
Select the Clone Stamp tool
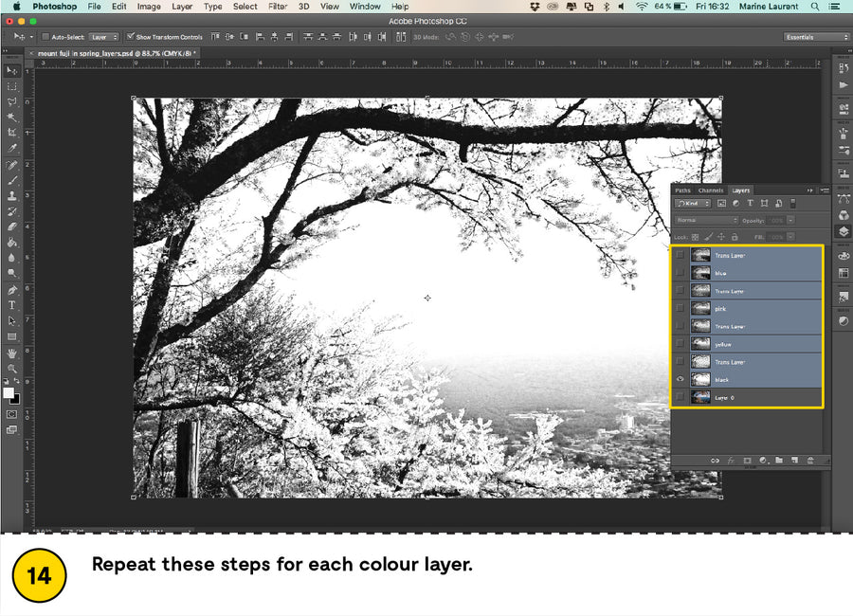point(12,195)
